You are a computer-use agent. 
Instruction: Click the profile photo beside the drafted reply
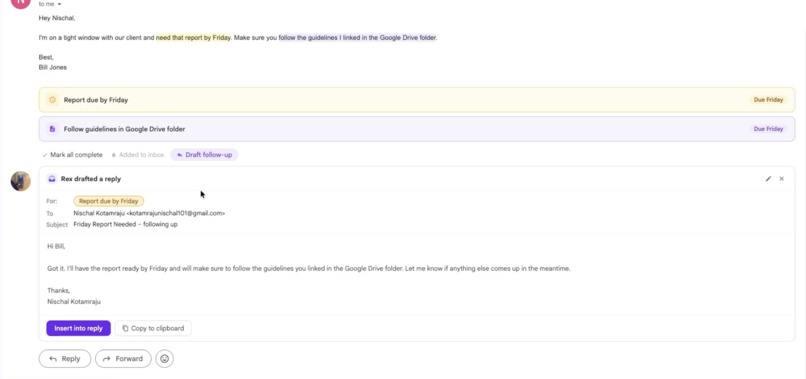[21, 181]
